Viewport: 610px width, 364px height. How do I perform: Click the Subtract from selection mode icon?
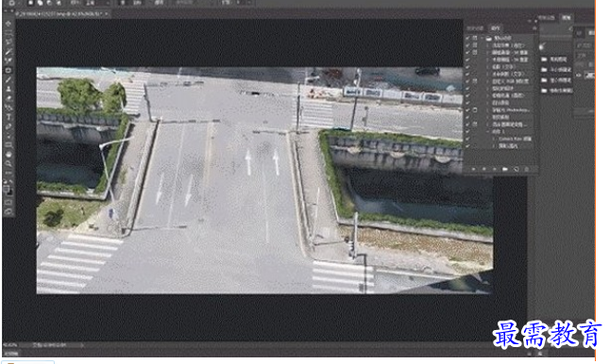[49, 3]
